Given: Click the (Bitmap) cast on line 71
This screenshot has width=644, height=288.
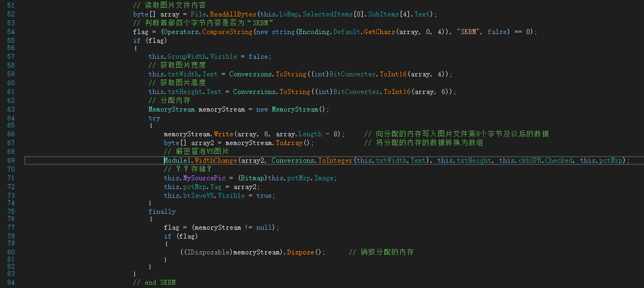Looking at the screenshot, I should click(x=253, y=178).
